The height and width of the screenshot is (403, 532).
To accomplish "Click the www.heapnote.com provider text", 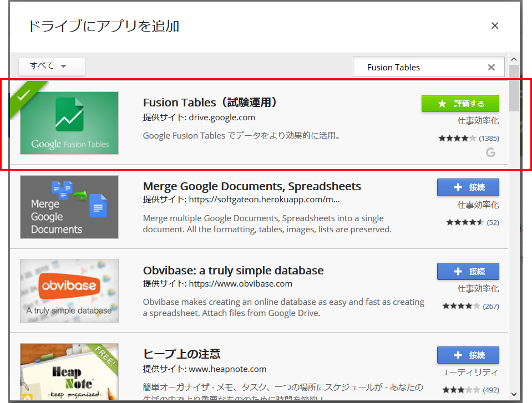I will click(x=227, y=369).
